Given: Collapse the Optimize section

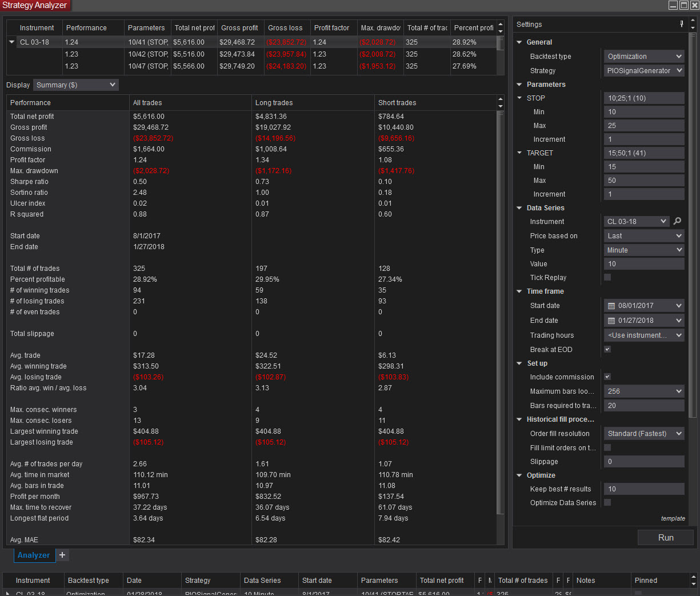Looking at the screenshot, I should (519, 475).
